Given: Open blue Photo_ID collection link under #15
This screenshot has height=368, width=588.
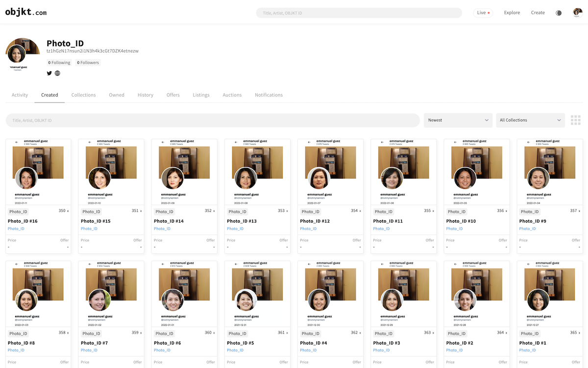Looking at the screenshot, I should pos(89,229).
